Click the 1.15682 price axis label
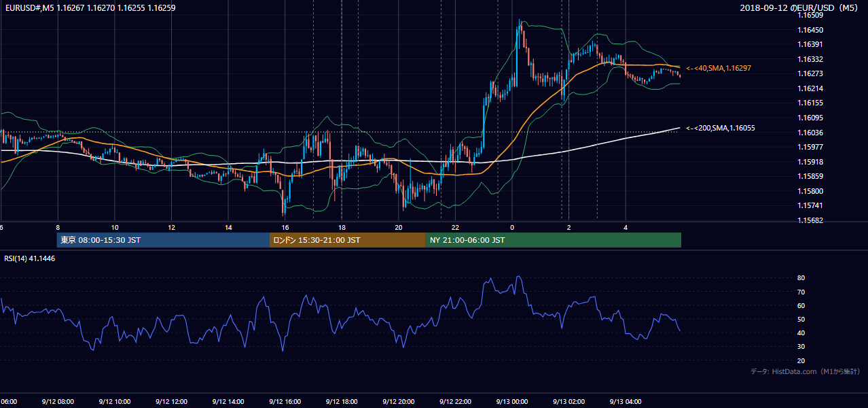 [810, 220]
